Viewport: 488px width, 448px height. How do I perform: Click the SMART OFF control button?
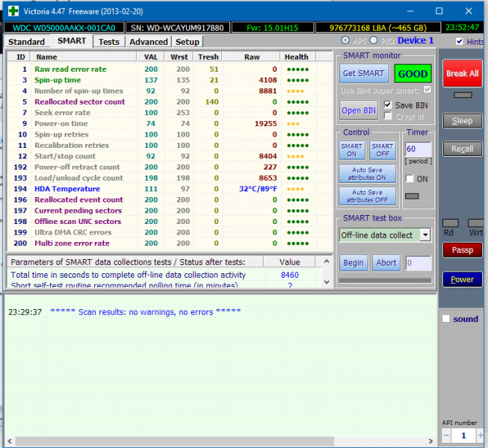tap(383, 150)
